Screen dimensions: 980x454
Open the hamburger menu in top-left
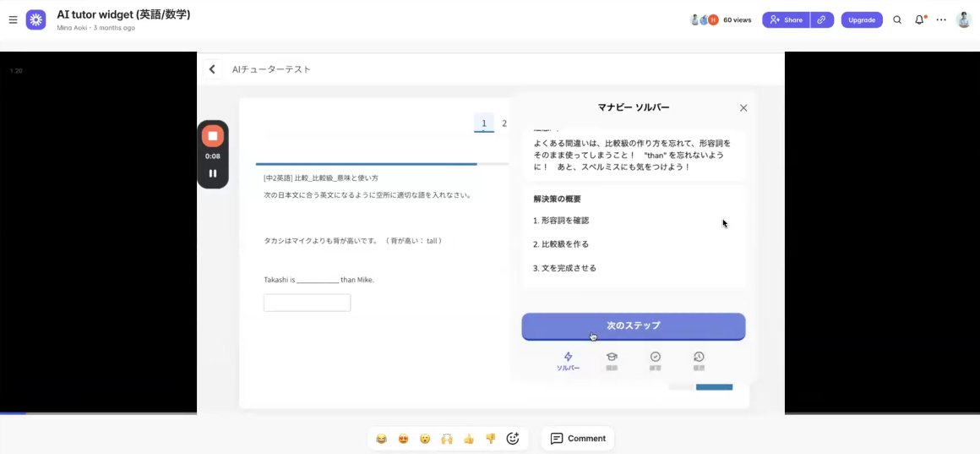[x=13, y=19]
